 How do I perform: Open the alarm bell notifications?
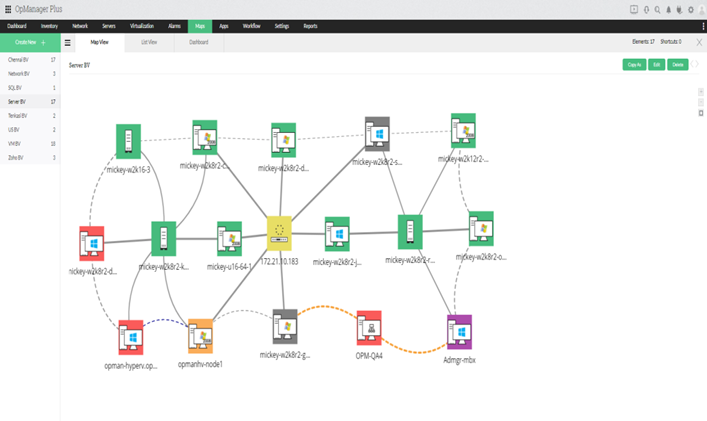[x=669, y=9]
